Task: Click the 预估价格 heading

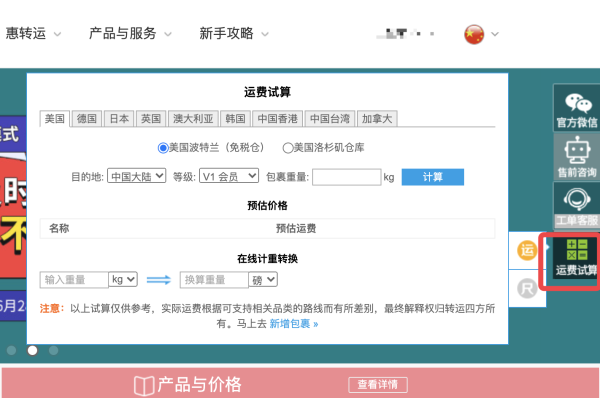Action: tap(267, 206)
